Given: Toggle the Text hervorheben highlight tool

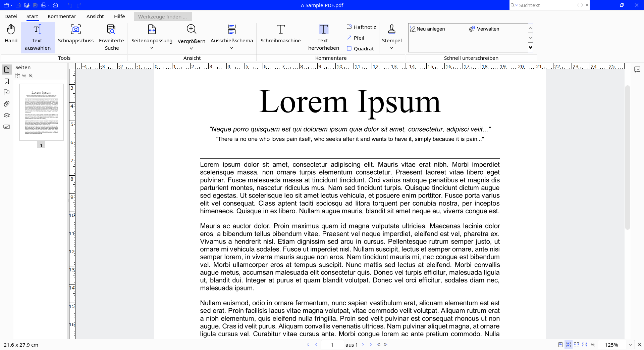Looking at the screenshot, I should pyautogui.click(x=323, y=37).
